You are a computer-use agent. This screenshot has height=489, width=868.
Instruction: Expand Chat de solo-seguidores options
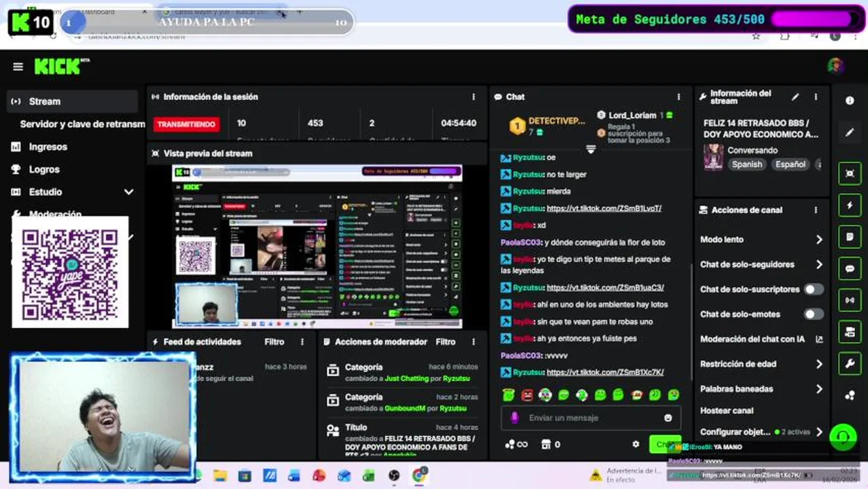819,264
